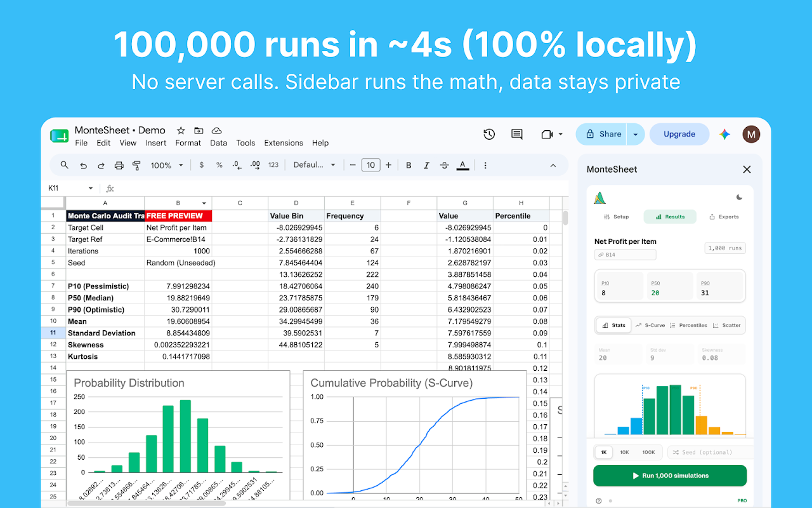Open the video call options arrow

click(561, 134)
